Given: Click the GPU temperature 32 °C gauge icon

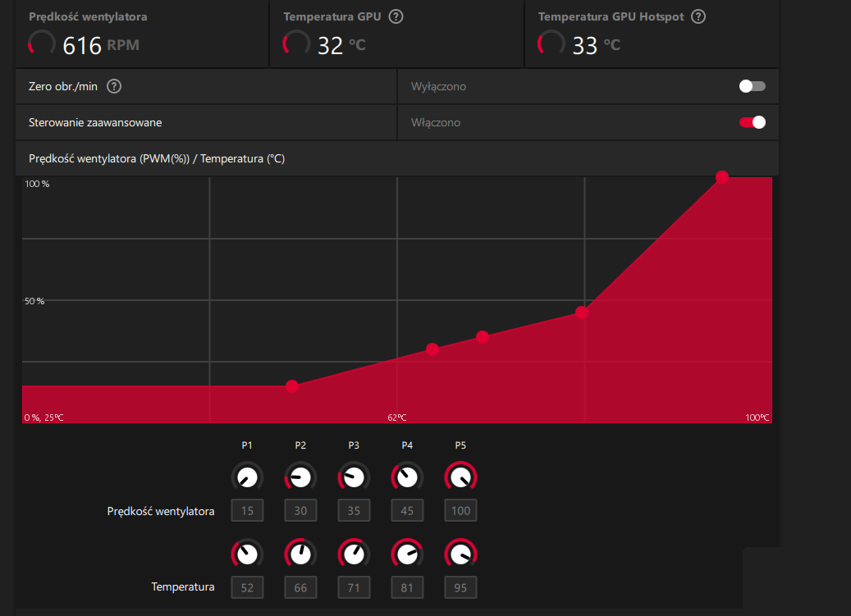Looking at the screenshot, I should pyautogui.click(x=296, y=44).
